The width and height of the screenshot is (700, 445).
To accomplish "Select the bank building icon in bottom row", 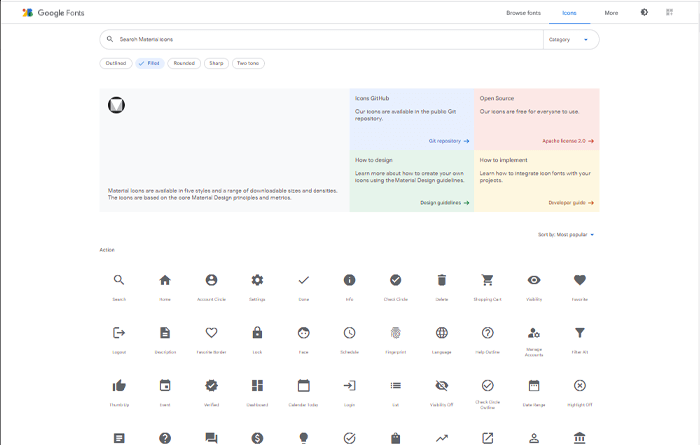I will (580, 438).
